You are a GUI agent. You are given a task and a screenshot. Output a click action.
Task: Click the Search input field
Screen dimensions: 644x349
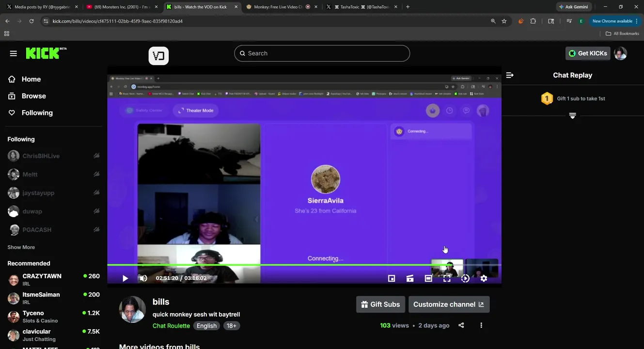click(322, 53)
